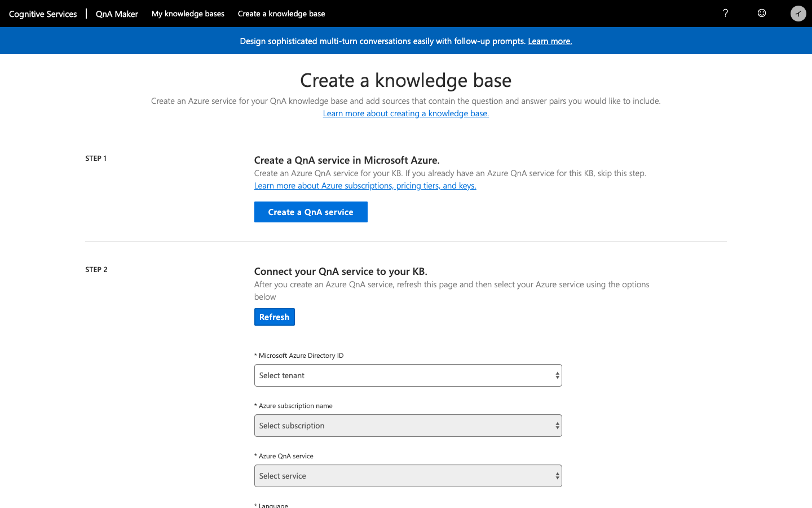Click the STEP 1 label
Viewport: 812px width, 508px height.
tap(96, 159)
